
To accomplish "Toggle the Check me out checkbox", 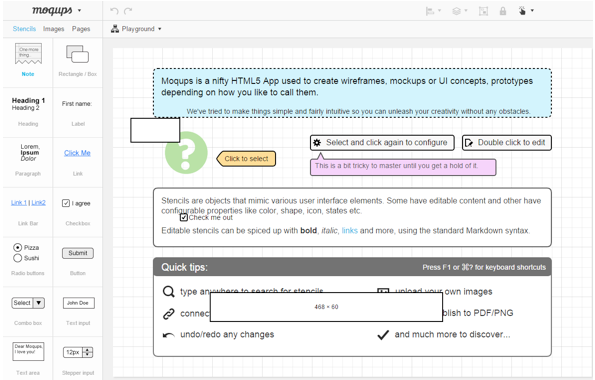I will (184, 217).
